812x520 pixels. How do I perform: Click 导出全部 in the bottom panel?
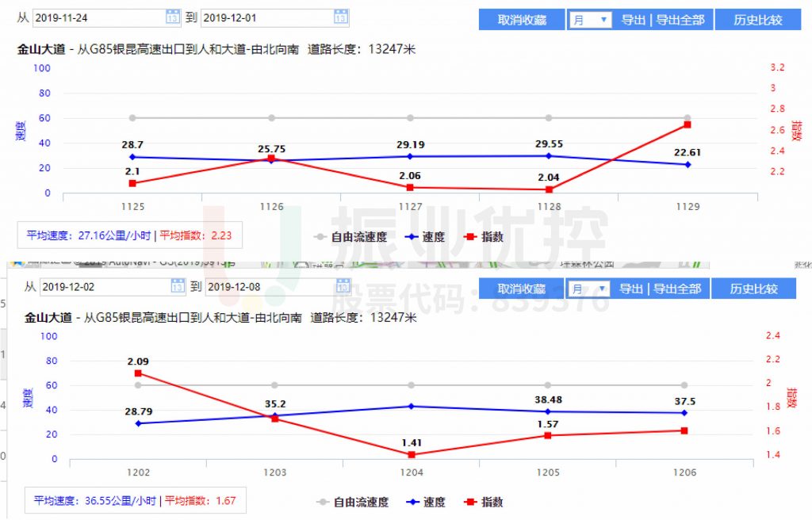[x=679, y=289]
